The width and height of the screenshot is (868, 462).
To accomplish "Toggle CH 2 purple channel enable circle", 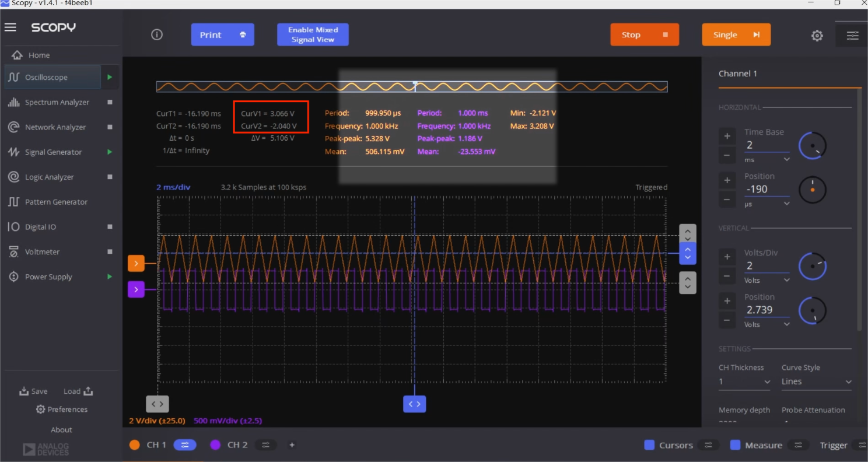I will coord(215,444).
